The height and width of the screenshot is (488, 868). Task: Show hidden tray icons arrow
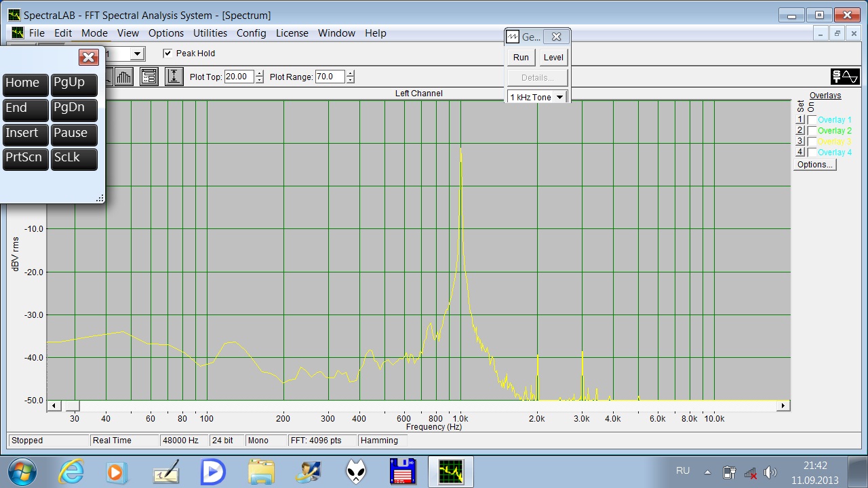[x=707, y=472]
